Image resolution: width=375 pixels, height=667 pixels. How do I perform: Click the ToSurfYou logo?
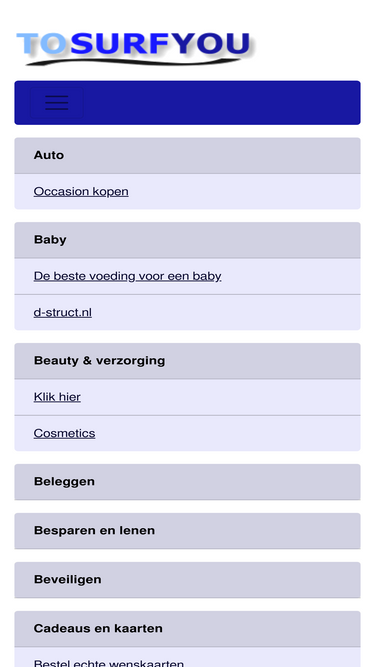tap(136, 48)
